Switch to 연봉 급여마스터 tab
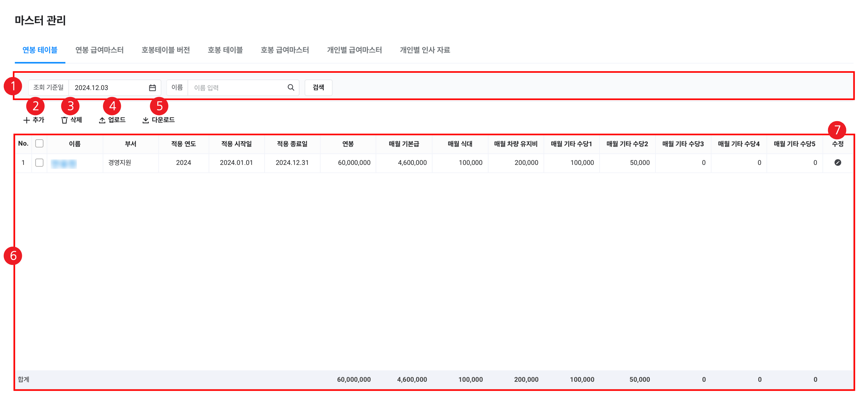 pos(99,50)
